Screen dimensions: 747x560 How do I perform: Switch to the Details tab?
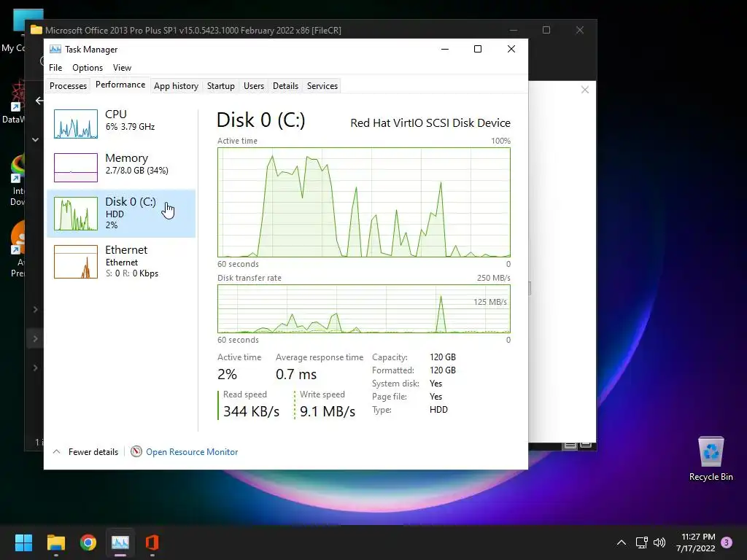285,86
